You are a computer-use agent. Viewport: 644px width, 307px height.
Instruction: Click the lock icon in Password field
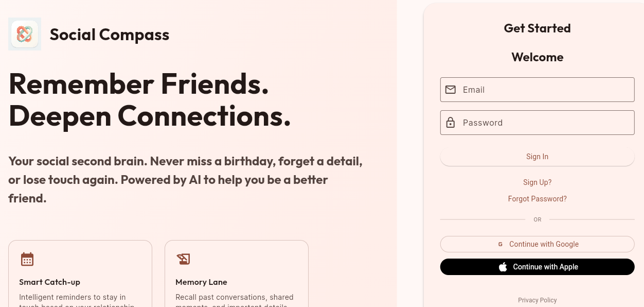[451, 123]
